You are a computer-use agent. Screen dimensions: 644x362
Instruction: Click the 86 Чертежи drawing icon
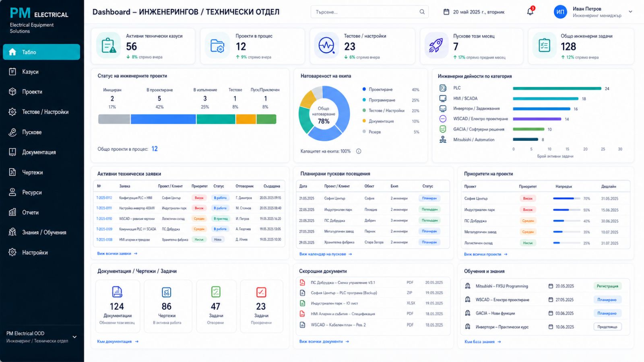166,292
